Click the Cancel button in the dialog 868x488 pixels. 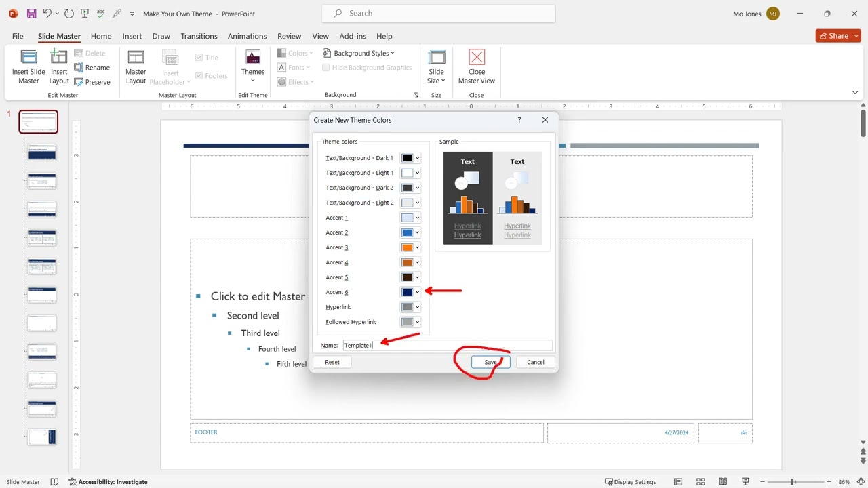point(535,362)
